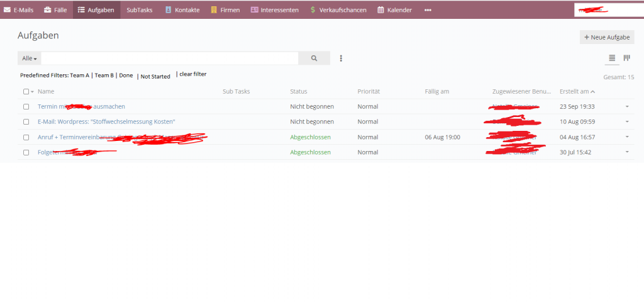644x302 pixels.
Task: Check the box for 30 Jul task row
Action: click(x=26, y=152)
